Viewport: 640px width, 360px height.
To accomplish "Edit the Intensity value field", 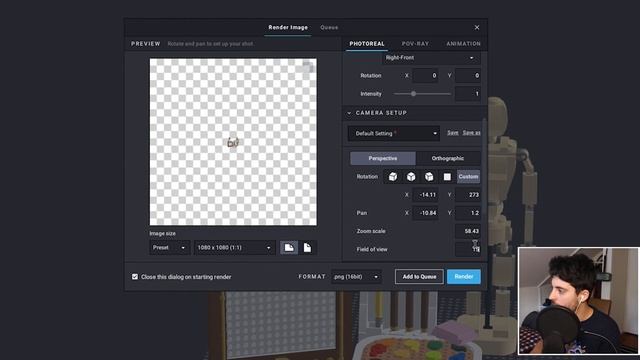I will (x=468, y=94).
